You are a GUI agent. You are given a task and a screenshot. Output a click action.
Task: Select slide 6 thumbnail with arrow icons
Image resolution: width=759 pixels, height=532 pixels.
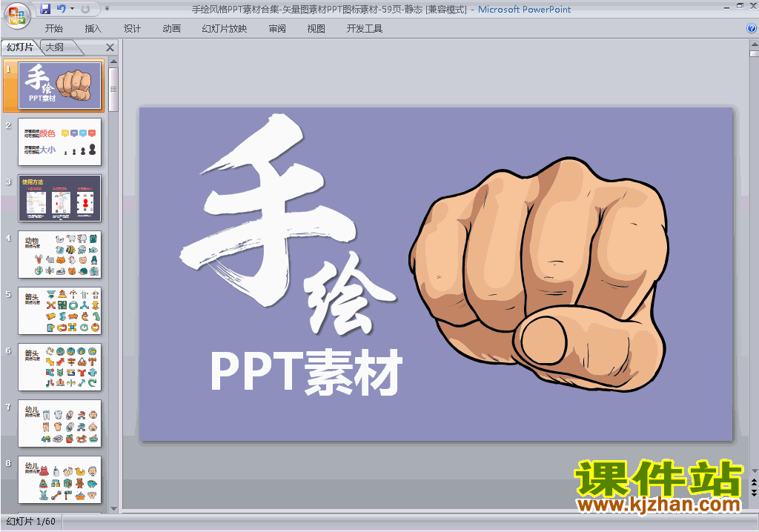59,367
